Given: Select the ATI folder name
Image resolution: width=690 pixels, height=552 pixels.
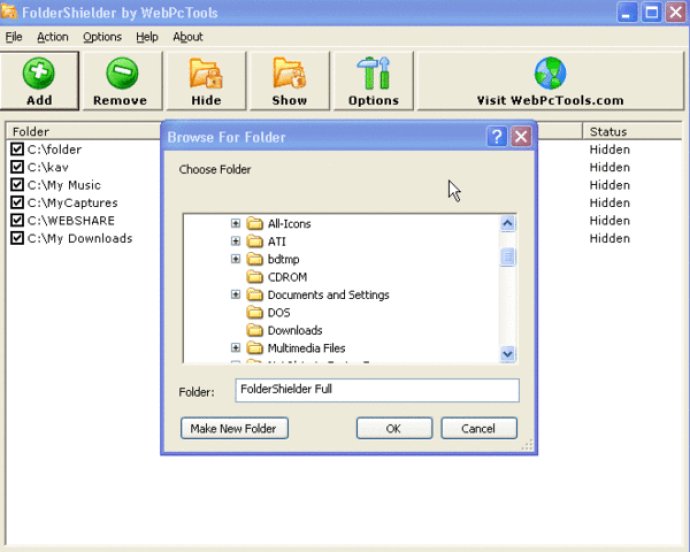Looking at the screenshot, I should click(277, 241).
